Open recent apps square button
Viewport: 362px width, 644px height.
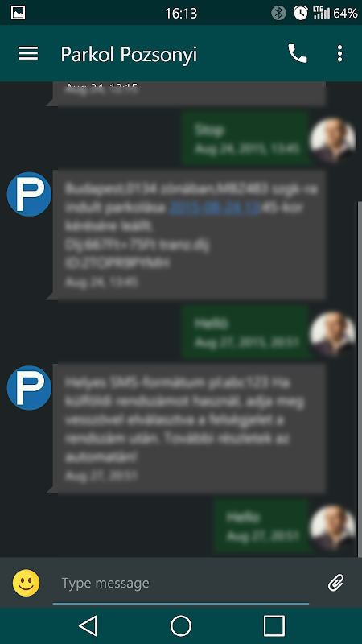click(274, 626)
